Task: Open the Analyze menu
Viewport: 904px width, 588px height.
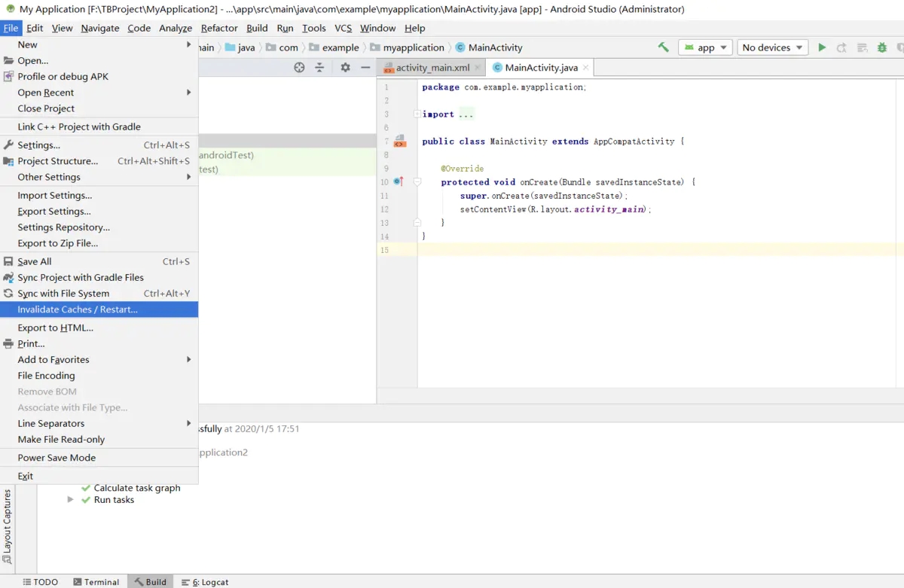Action: coord(176,28)
